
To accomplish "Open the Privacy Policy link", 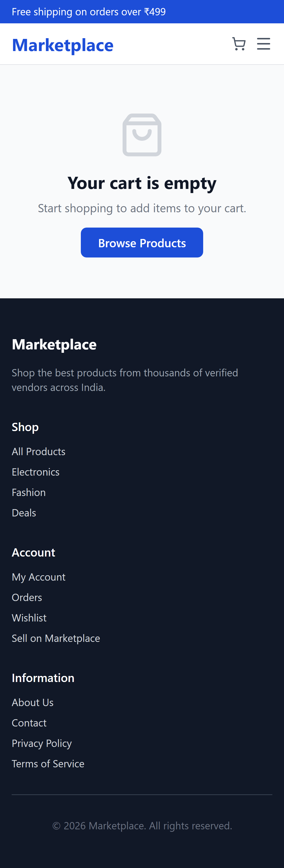I will tap(42, 743).
